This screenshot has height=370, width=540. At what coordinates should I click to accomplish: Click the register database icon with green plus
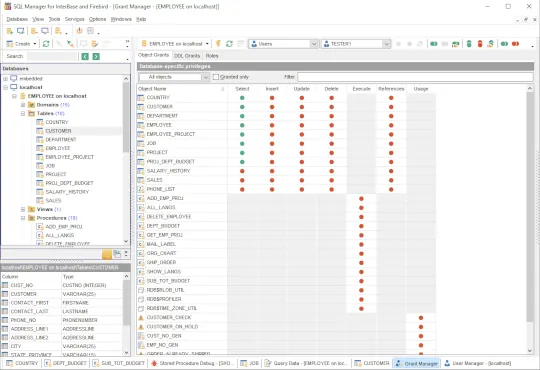tap(10, 31)
